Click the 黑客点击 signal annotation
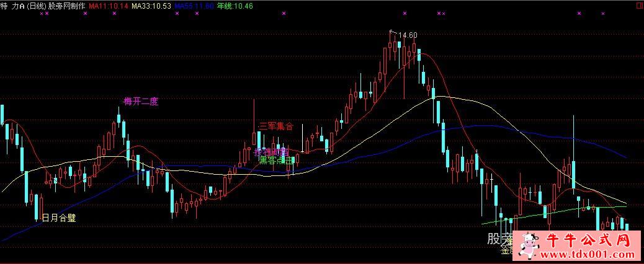Image resolution: width=644 pixels, height=264 pixels. tap(274, 160)
